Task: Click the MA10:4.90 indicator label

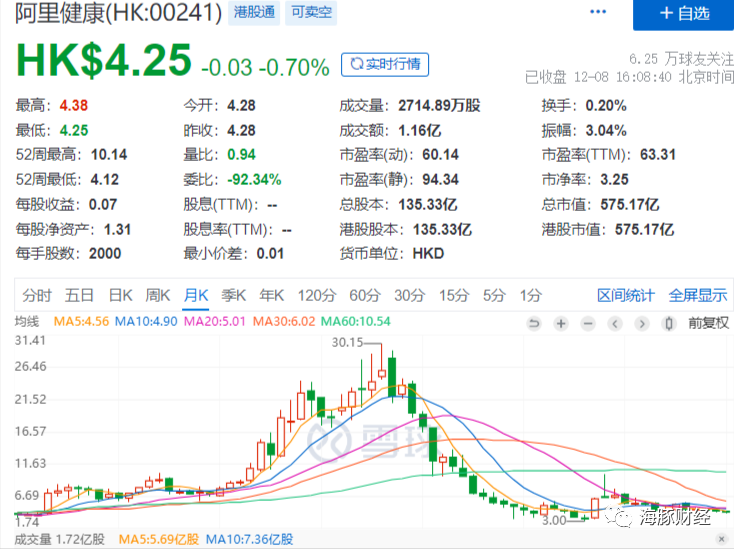Action: pyautogui.click(x=146, y=322)
